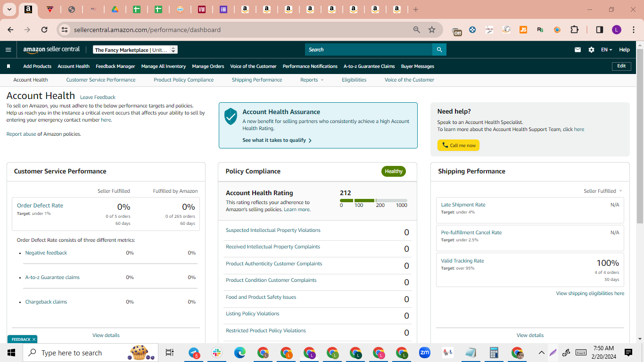Open the marketplace selector dropdown
Viewport: 644px width, 362px height.
point(135,49)
